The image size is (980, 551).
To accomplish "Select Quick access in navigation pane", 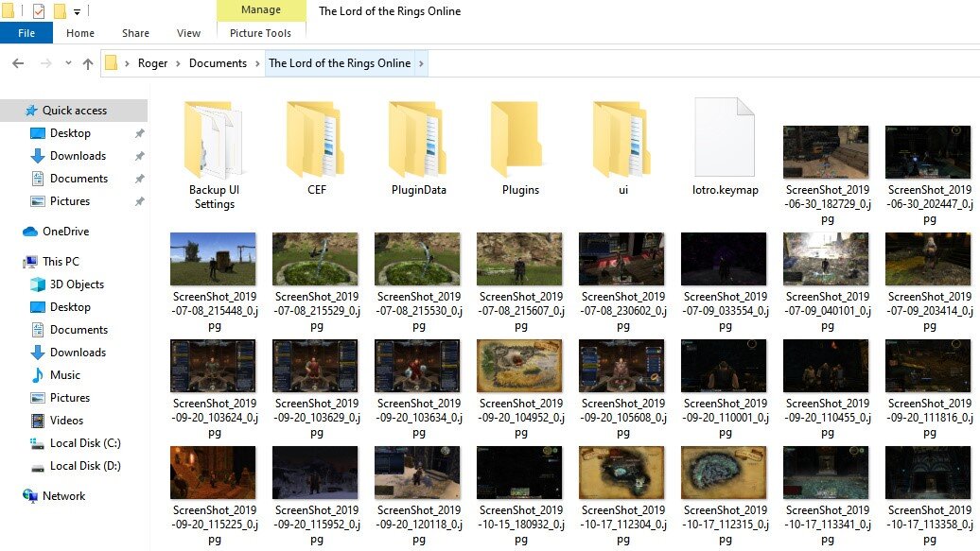I will tap(75, 111).
